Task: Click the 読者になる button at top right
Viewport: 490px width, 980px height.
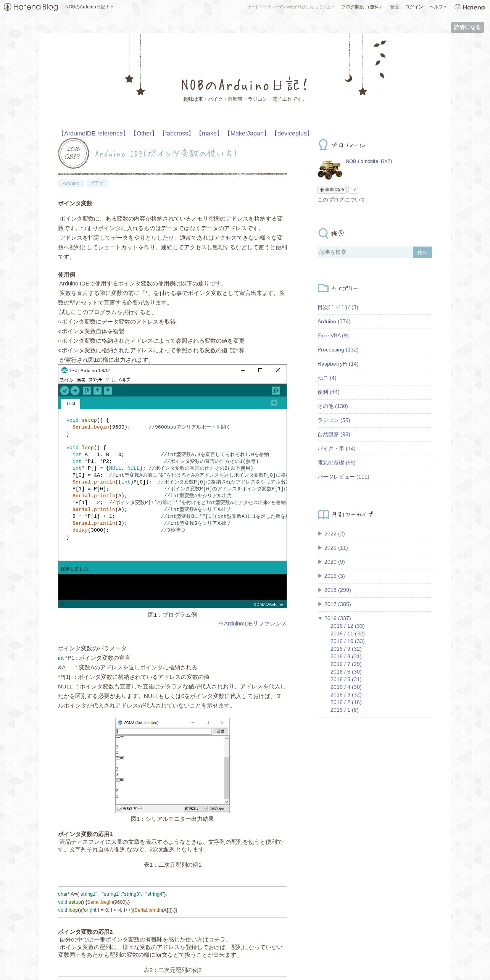Action: tap(467, 27)
